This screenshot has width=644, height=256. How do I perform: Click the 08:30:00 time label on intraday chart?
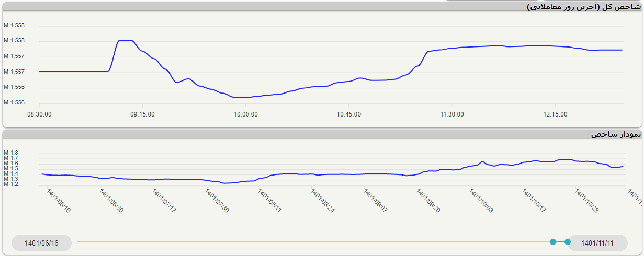coord(39,114)
